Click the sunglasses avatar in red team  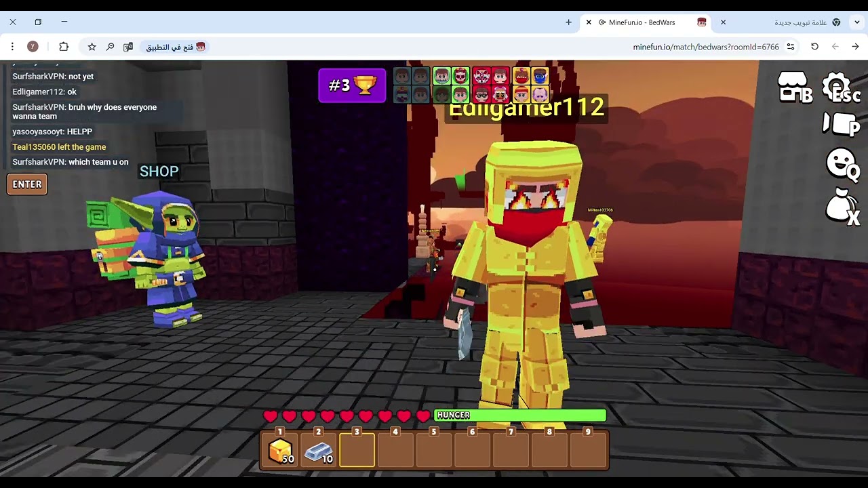[481, 94]
